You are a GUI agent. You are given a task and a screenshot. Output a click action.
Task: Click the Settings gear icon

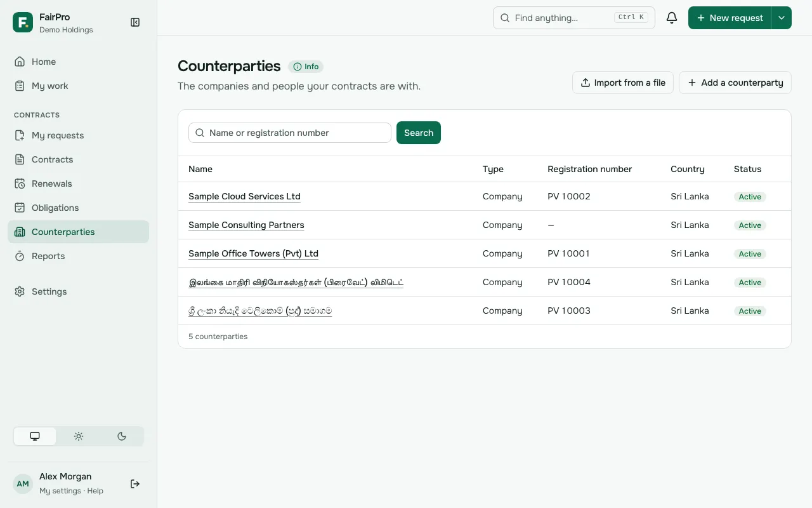pyautogui.click(x=20, y=291)
